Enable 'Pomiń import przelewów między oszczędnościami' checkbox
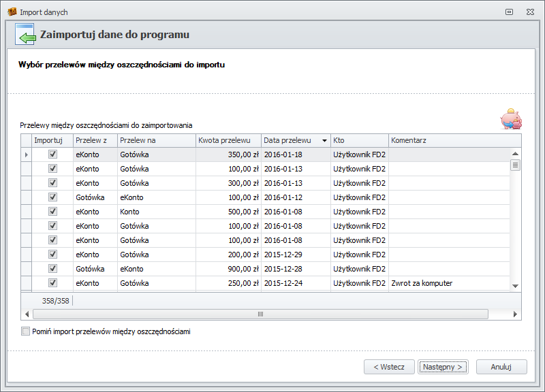 [26, 331]
